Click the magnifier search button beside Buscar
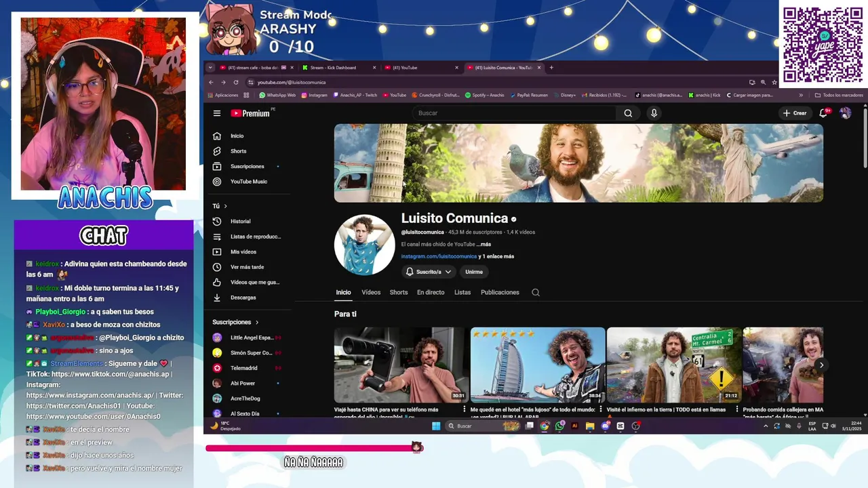The image size is (868, 488). (628, 113)
